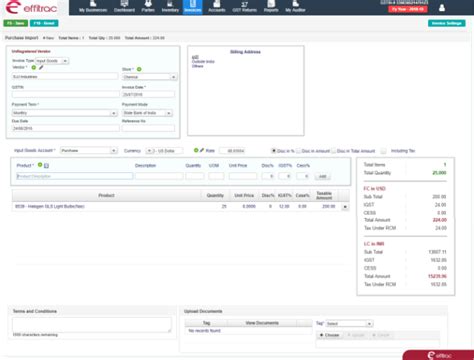
Task: Open the Tag Select dropdown
Action: click(x=349, y=324)
